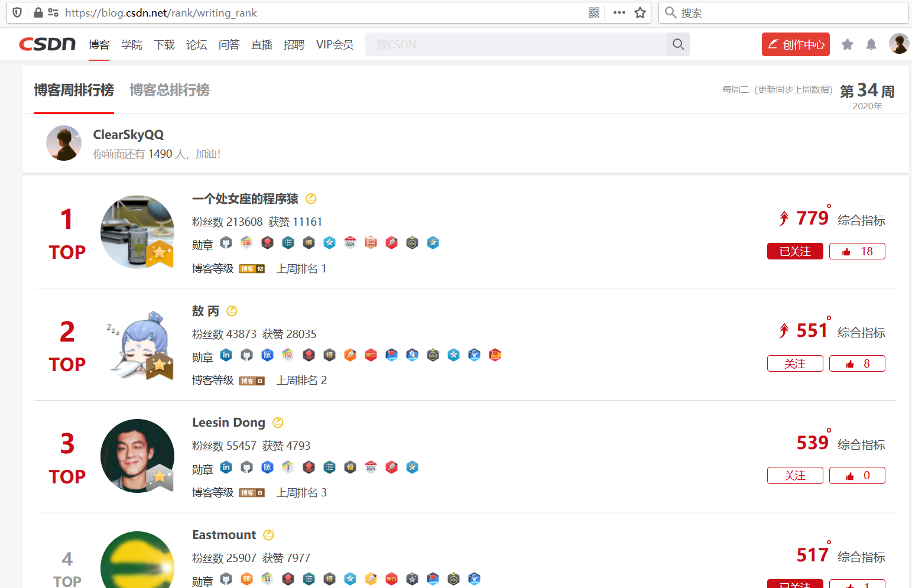Click the LinkedIn medal in Leesin Dong's row
This screenshot has height=588, width=912.
[226, 467]
